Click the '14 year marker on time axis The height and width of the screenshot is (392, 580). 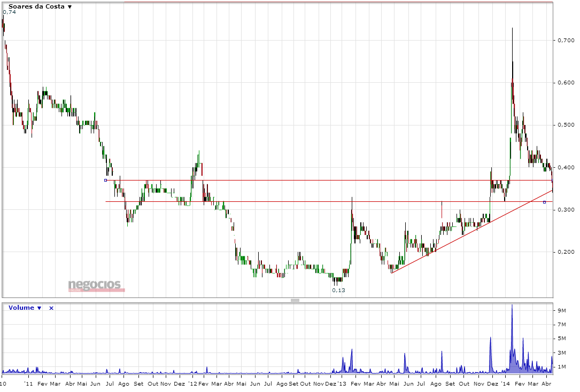pos(505,384)
